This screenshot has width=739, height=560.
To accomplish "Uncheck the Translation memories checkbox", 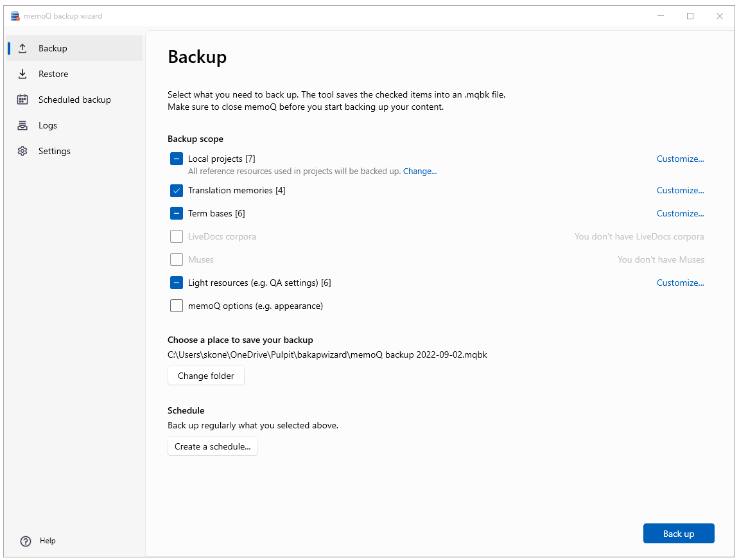I will pyautogui.click(x=177, y=190).
